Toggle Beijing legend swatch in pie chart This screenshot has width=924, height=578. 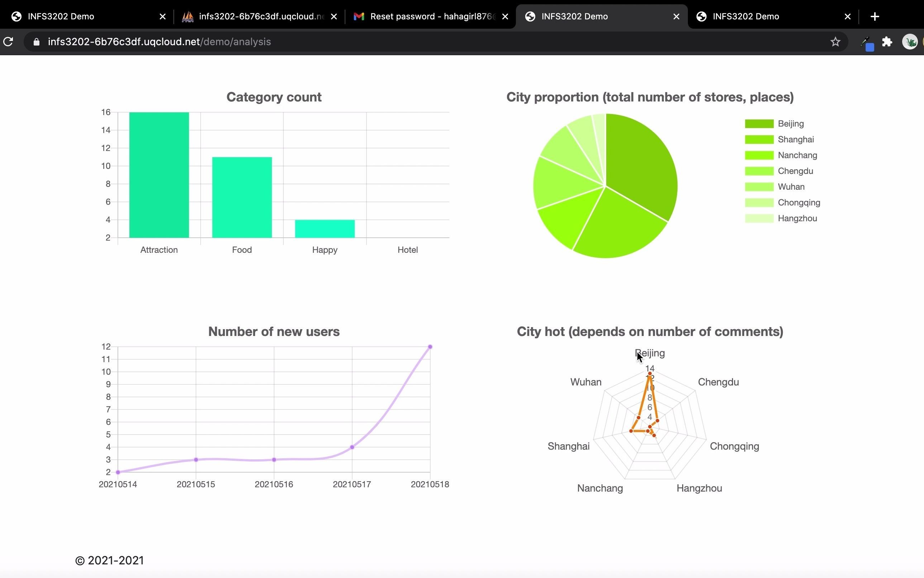point(759,123)
